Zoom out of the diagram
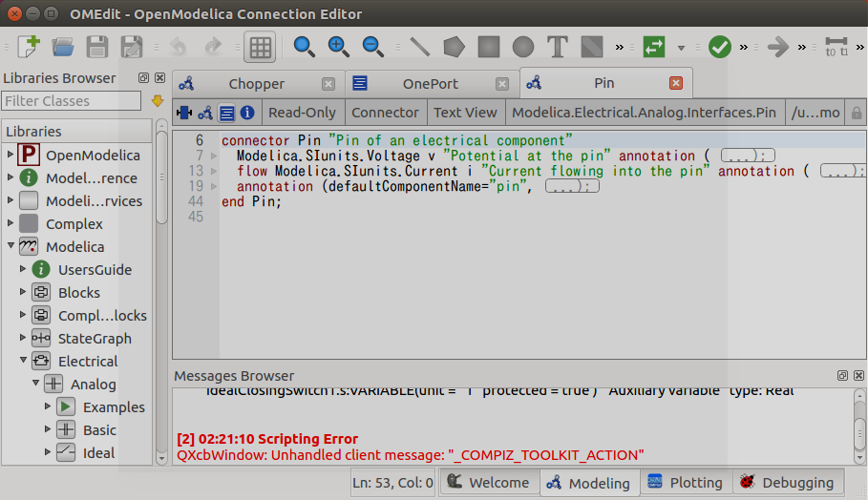 click(372, 47)
